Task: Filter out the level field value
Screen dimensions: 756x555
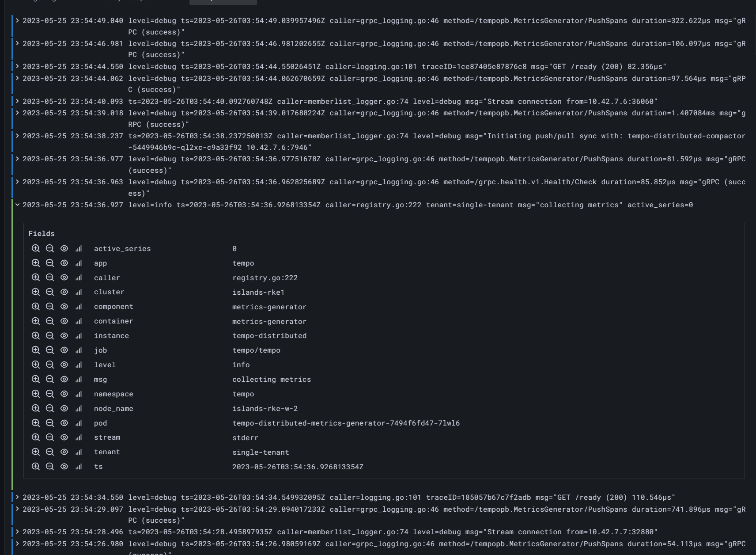Action: click(50, 365)
